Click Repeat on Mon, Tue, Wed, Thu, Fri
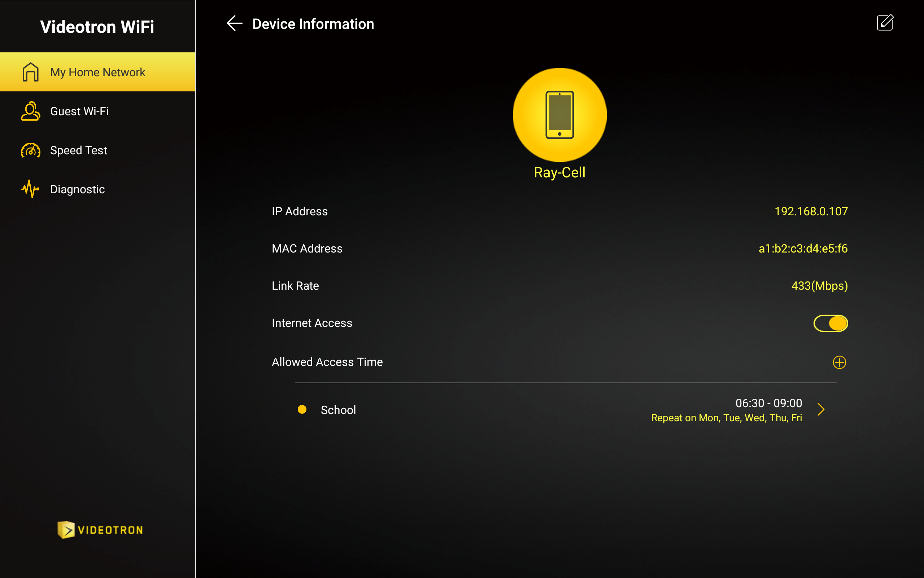Viewport: 924px width, 578px height. coord(726,418)
